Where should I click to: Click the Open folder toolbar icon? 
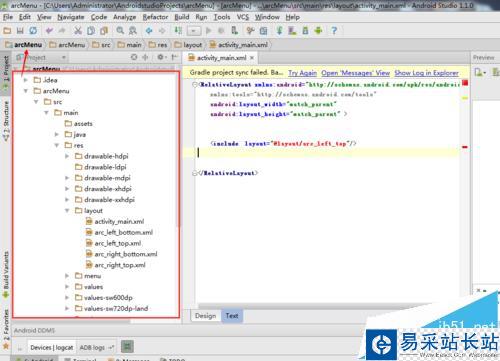click(7, 31)
